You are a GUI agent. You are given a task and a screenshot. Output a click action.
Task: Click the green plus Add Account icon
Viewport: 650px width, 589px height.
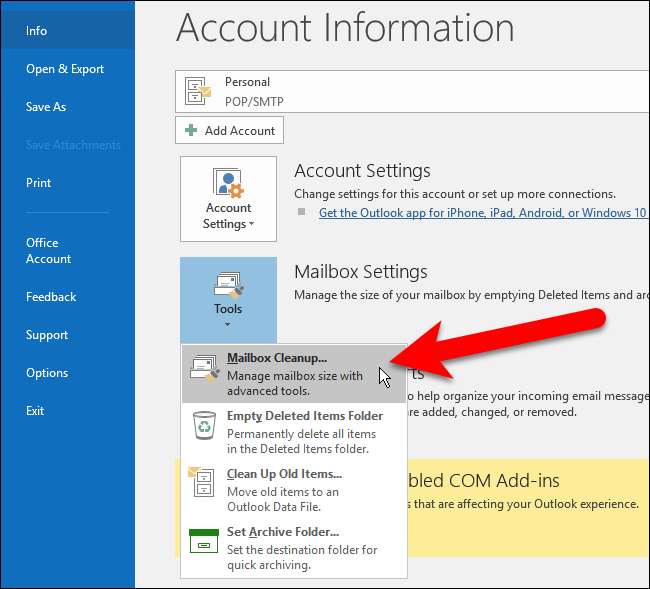coord(191,130)
